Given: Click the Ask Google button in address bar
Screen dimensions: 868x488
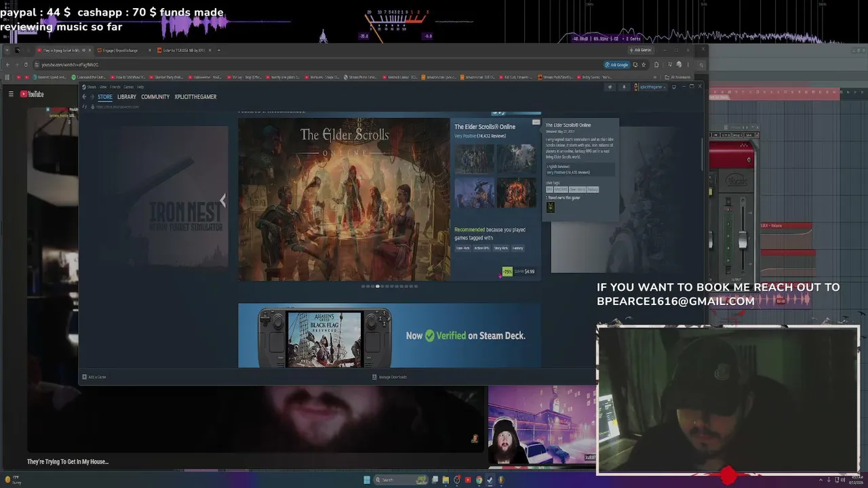Looking at the screenshot, I should click(x=616, y=64).
